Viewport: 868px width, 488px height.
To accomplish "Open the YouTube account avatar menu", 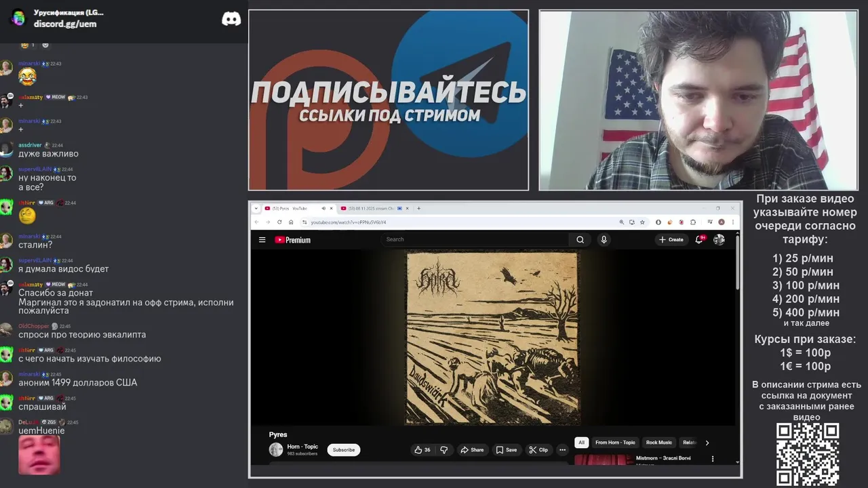I will click(719, 239).
